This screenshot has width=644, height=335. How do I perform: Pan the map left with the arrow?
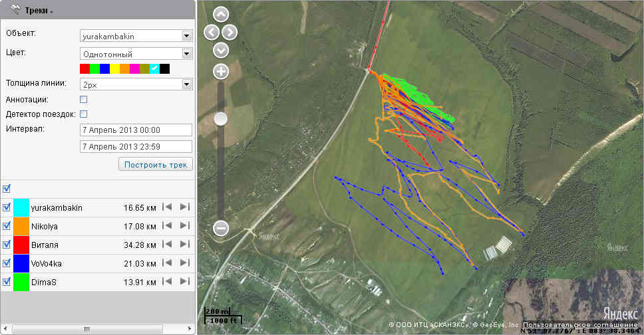click(212, 32)
